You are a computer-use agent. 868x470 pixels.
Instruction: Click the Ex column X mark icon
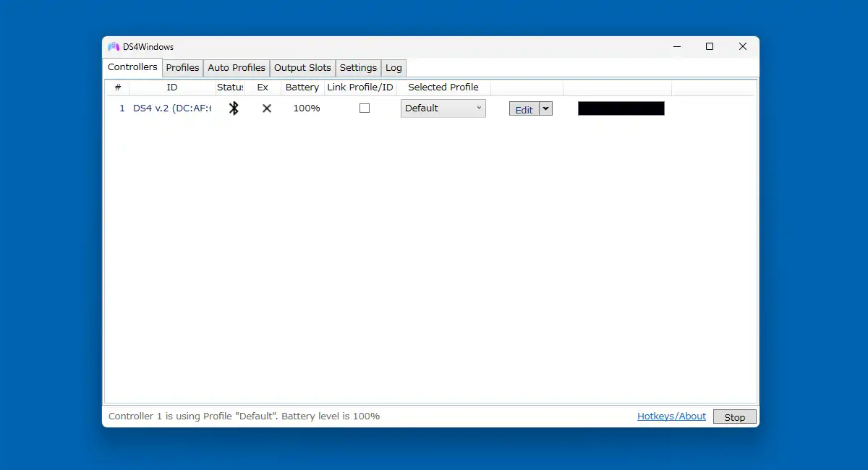pyautogui.click(x=267, y=108)
